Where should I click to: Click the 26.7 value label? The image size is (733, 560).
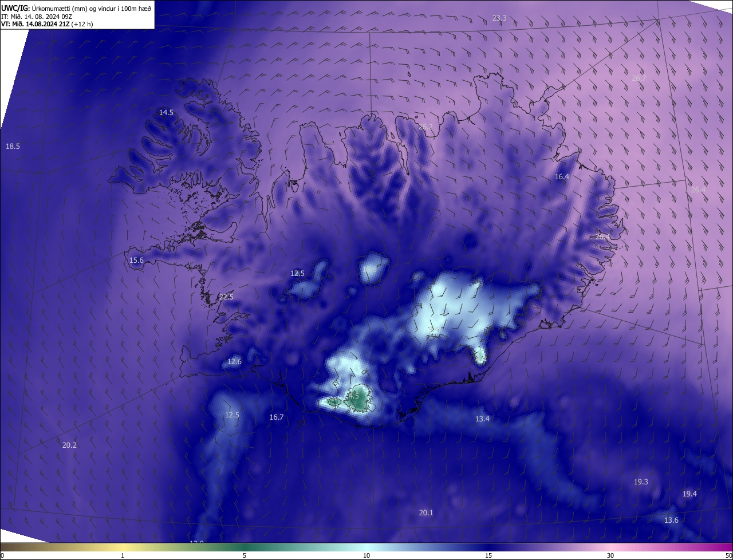coord(639,78)
